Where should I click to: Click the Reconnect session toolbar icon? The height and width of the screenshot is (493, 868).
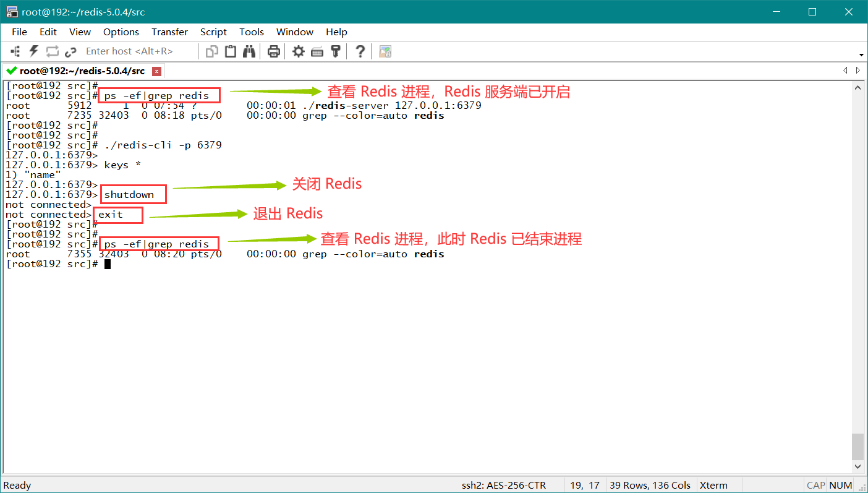coord(53,51)
